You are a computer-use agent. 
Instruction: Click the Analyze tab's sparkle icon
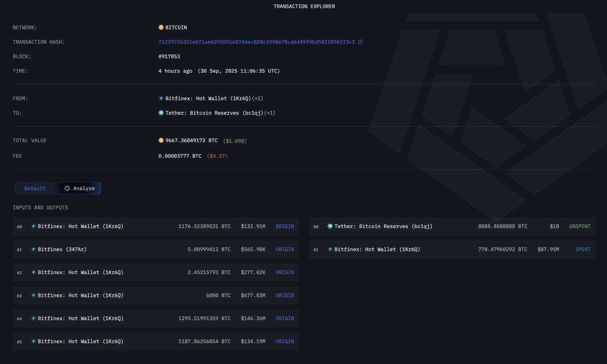pyautogui.click(x=67, y=188)
